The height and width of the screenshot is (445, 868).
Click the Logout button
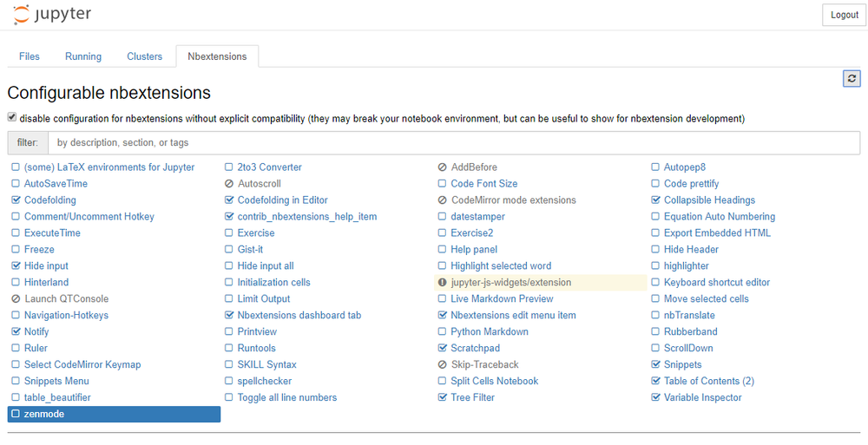[844, 15]
